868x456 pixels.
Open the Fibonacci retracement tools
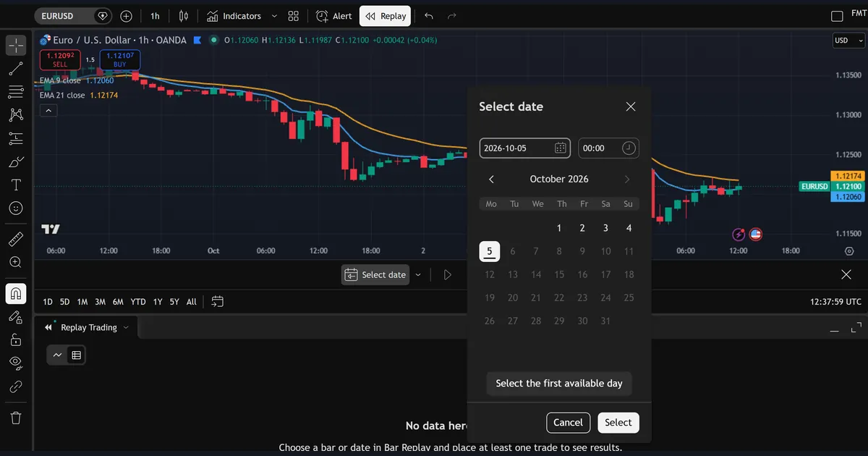[16, 91]
